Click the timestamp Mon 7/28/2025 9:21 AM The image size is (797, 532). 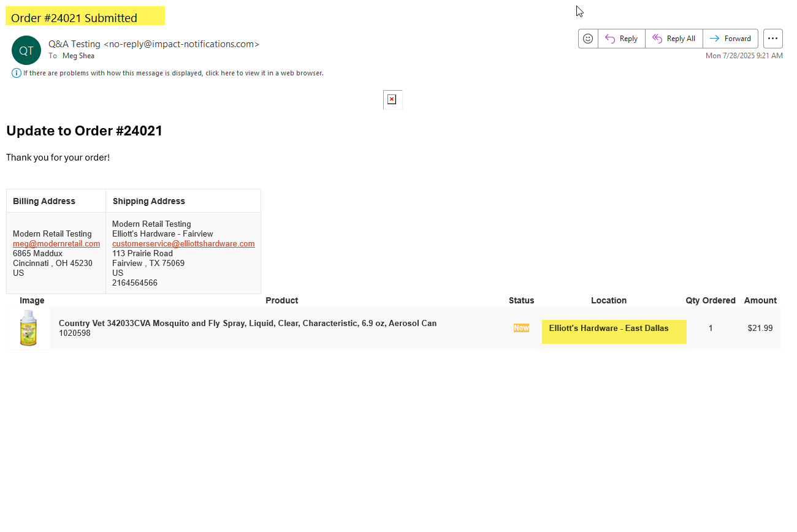(744, 56)
